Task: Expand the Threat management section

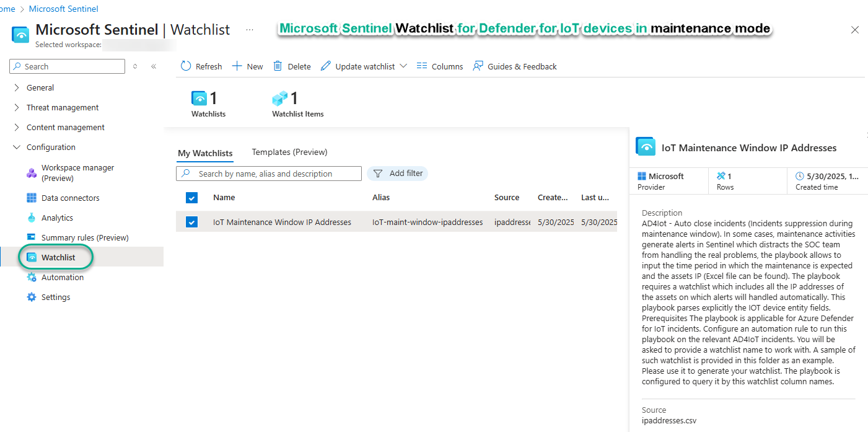Action: coord(17,107)
